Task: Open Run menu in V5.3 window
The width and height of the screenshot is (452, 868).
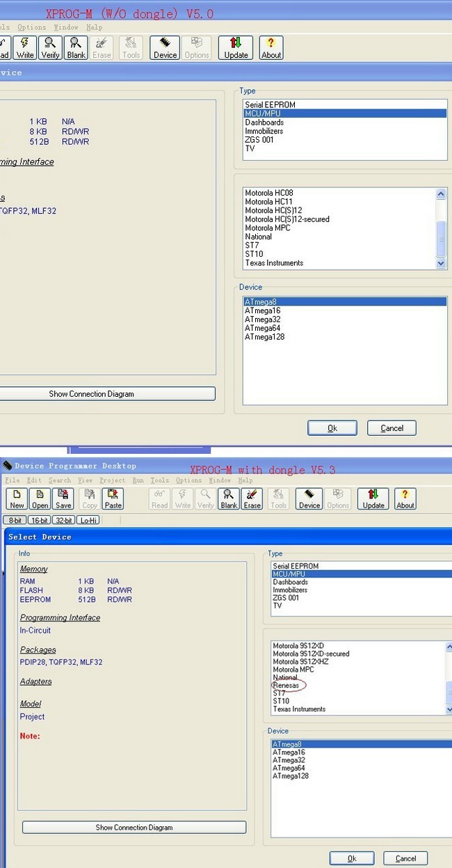Action: (x=138, y=480)
